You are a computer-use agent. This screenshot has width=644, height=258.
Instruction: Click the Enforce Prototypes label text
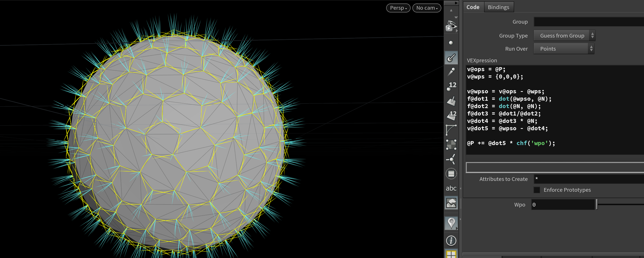pos(567,190)
